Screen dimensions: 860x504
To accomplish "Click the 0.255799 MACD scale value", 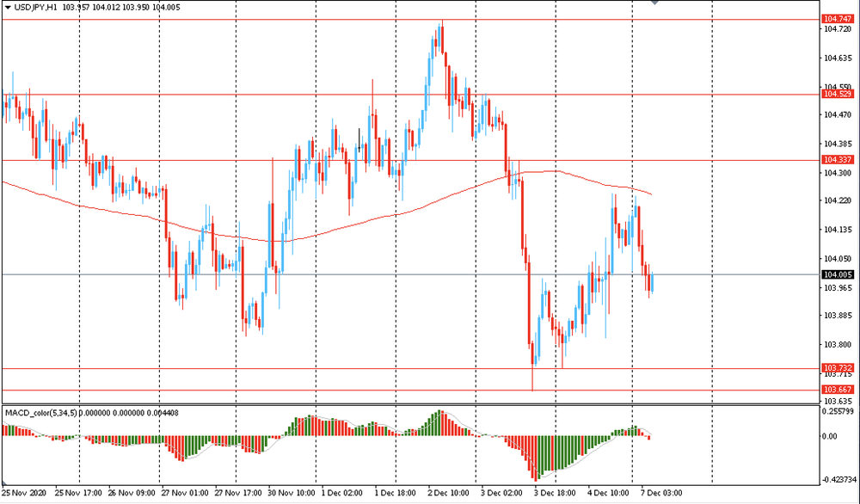I will (x=838, y=411).
